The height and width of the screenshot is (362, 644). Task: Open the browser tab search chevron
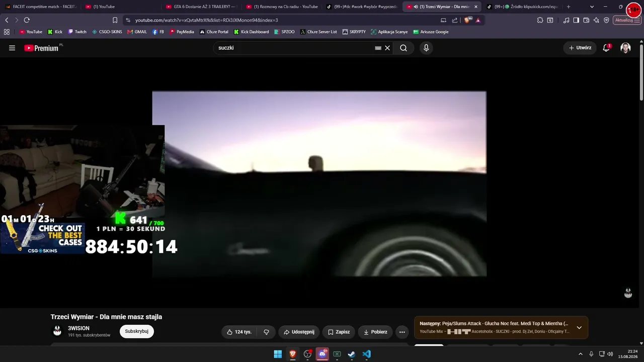pos(592,7)
